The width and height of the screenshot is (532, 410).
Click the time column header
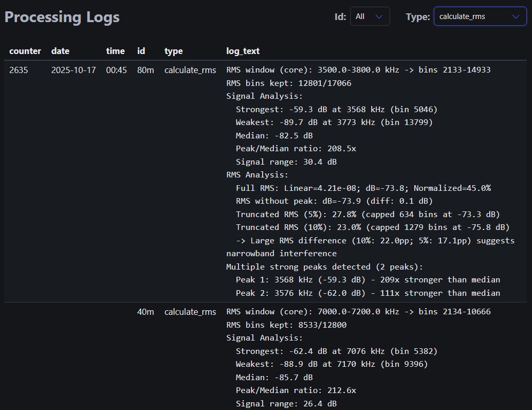(x=115, y=51)
